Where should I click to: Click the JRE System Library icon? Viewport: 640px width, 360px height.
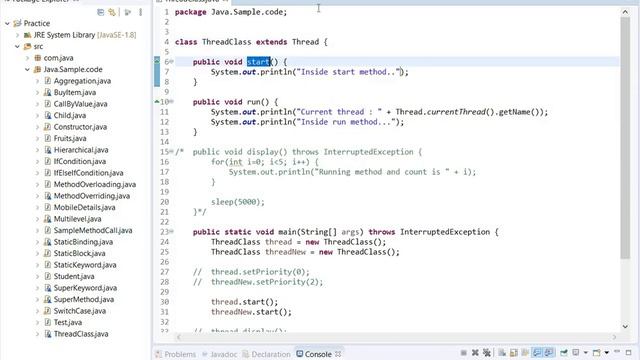pyautogui.click(x=27, y=35)
